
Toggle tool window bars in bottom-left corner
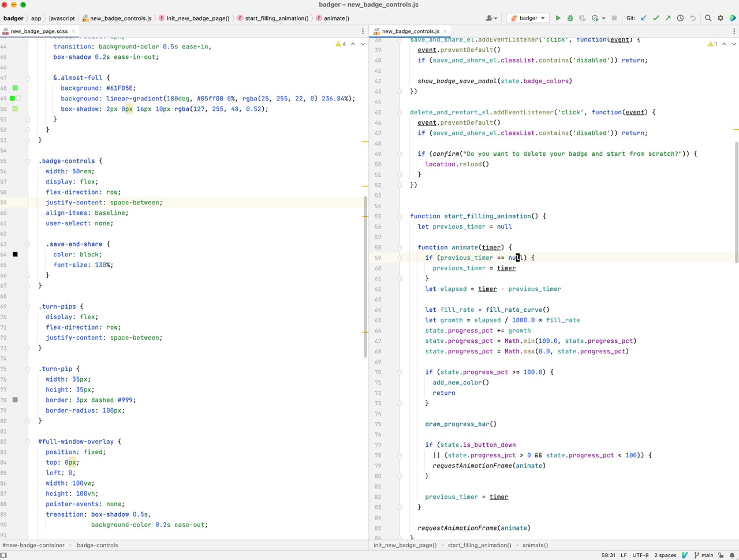point(4,555)
